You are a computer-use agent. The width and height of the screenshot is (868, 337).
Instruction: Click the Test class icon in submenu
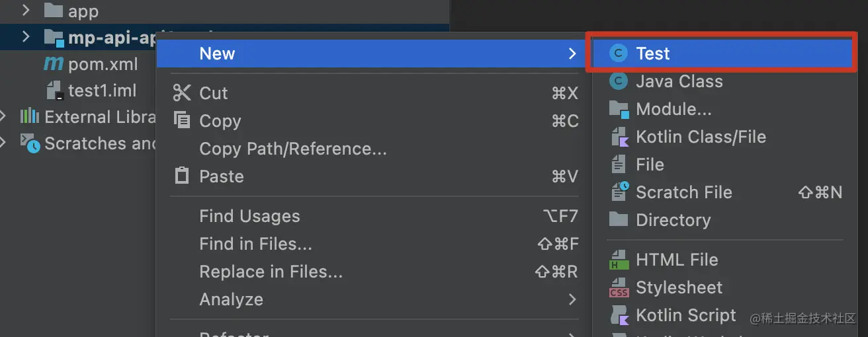pos(618,54)
